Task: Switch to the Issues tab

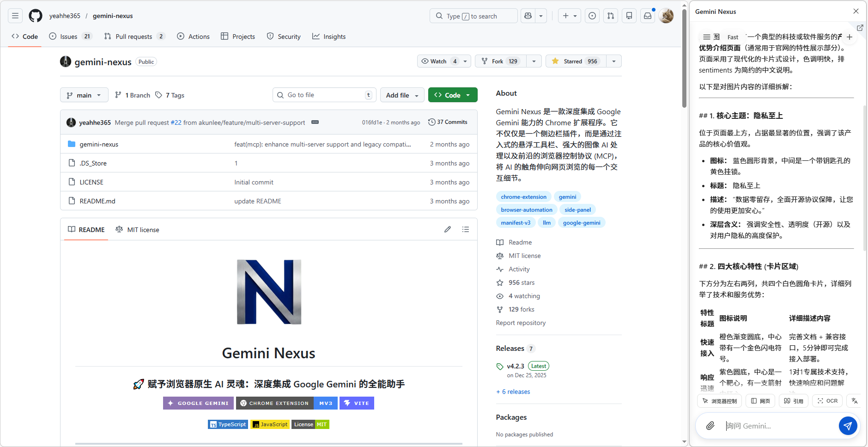Action: 71,37
